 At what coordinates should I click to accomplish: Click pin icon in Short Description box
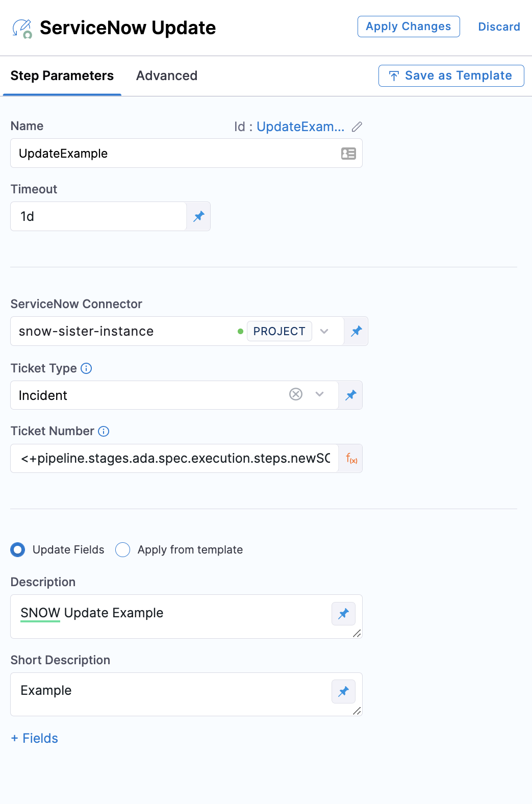[344, 691]
